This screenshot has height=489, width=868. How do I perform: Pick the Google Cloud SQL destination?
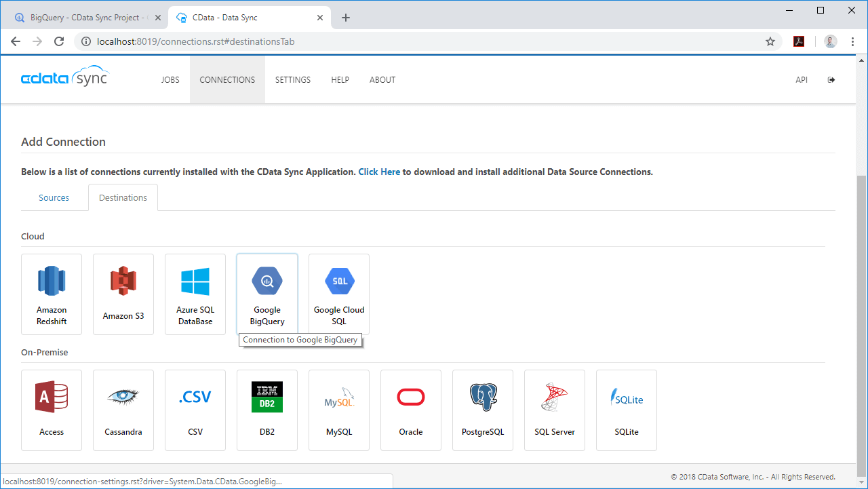(x=339, y=294)
